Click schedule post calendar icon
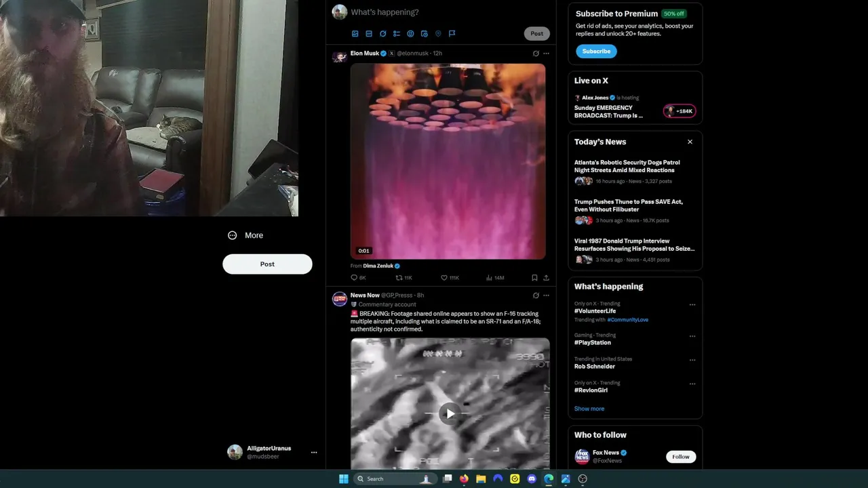The height and width of the screenshot is (488, 868). click(425, 33)
